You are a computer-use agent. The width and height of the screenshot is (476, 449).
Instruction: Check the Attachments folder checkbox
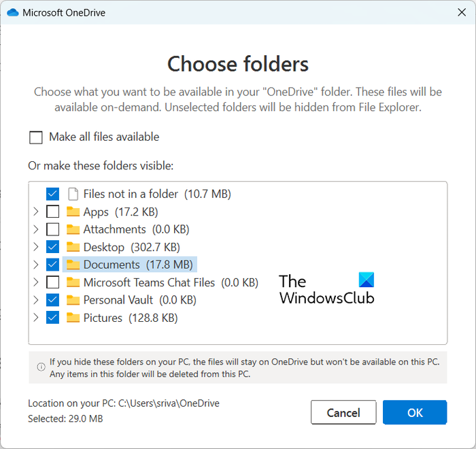click(x=52, y=229)
